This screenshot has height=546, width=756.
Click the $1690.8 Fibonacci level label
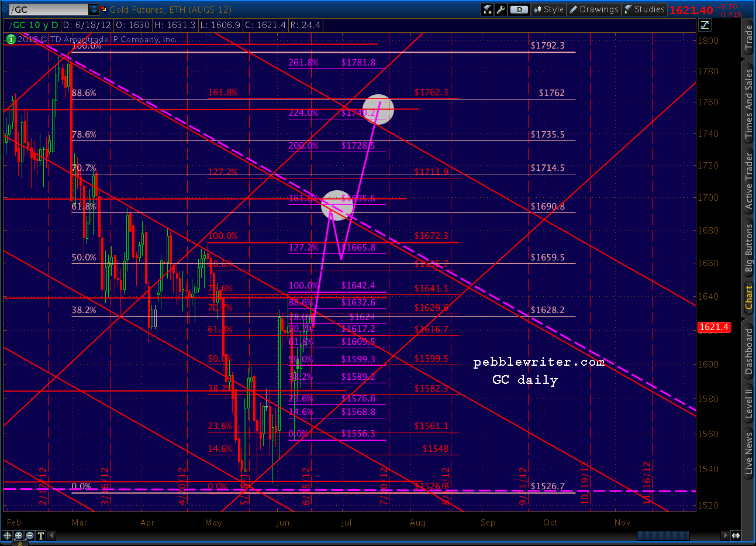(x=547, y=207)
